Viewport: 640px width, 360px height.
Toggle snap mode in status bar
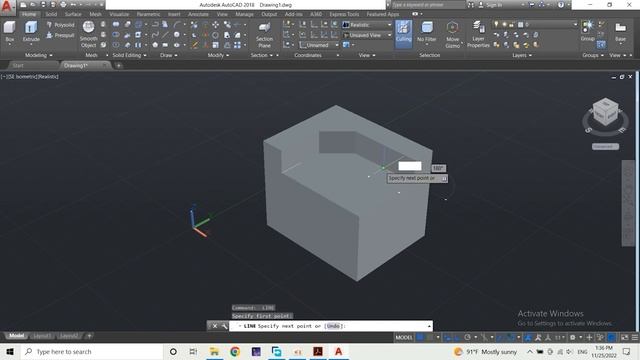(429, 337)
